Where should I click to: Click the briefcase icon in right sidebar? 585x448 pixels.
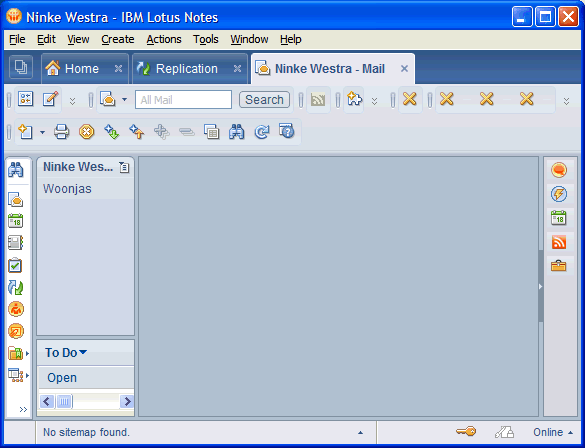pos(559,266)
